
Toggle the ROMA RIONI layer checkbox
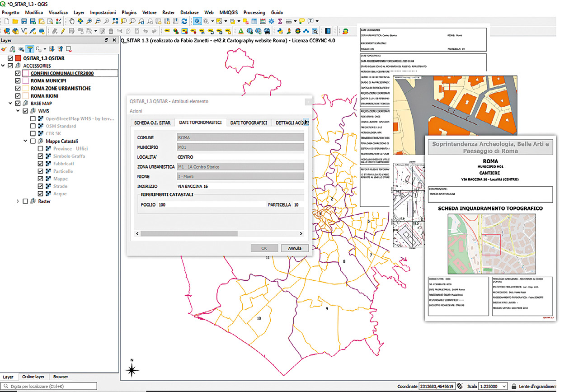(x=18, y=96)
